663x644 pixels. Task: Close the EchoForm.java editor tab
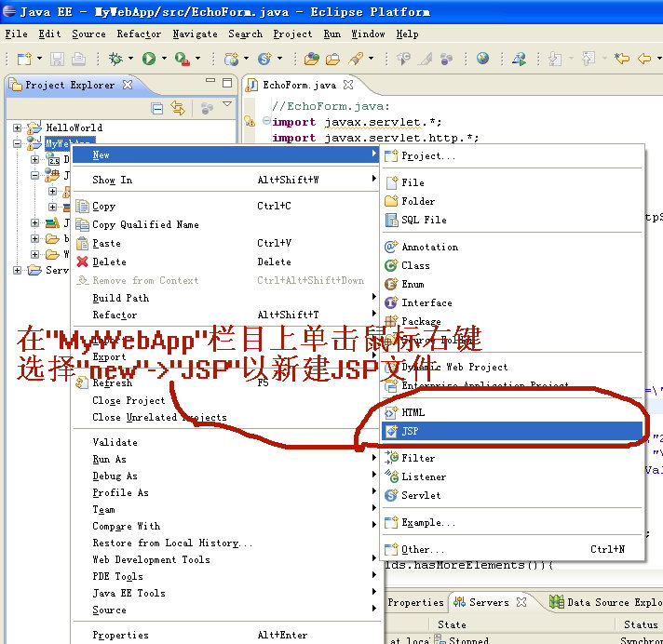[x=348, y=85]
